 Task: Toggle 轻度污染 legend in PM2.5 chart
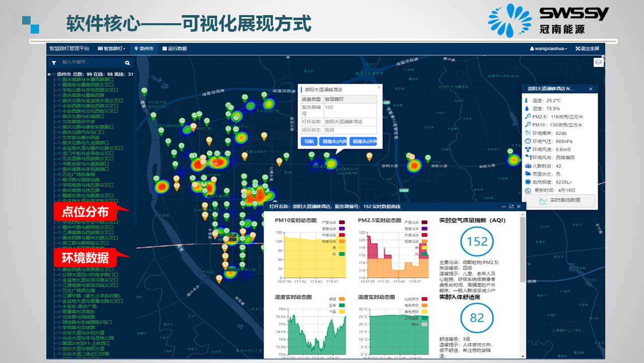tap(425, 241)
